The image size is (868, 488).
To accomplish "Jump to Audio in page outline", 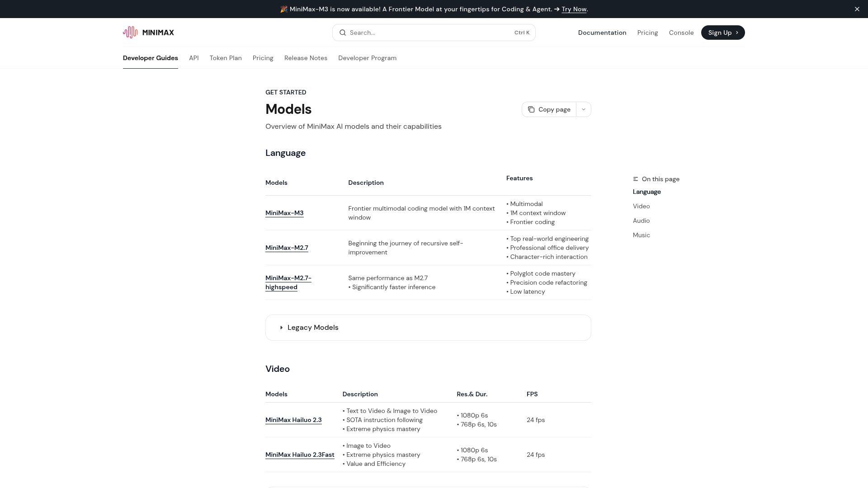I will [x=641, y=221].
